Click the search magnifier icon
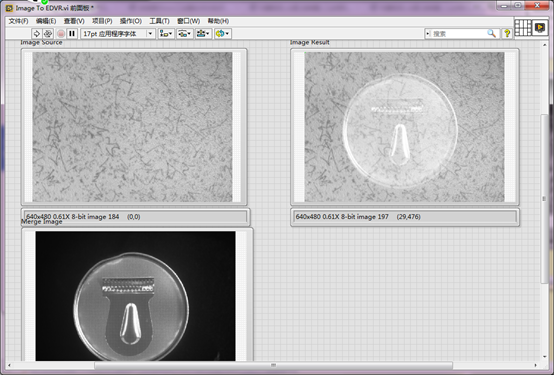 click(491, 34)
